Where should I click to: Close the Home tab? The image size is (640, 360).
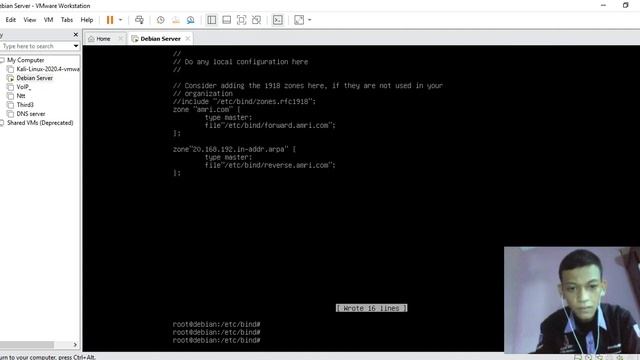(120, 38)
